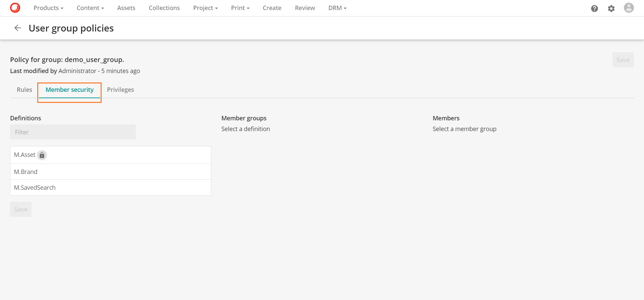
Task: Expand the Print dropdown menu
Action: point(240,8)
